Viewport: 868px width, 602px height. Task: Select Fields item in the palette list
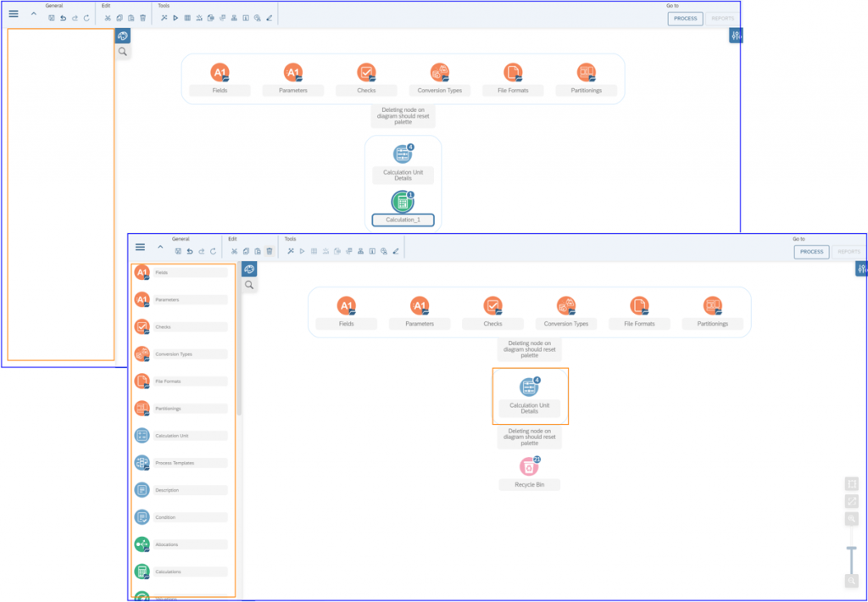coord(181,272)
